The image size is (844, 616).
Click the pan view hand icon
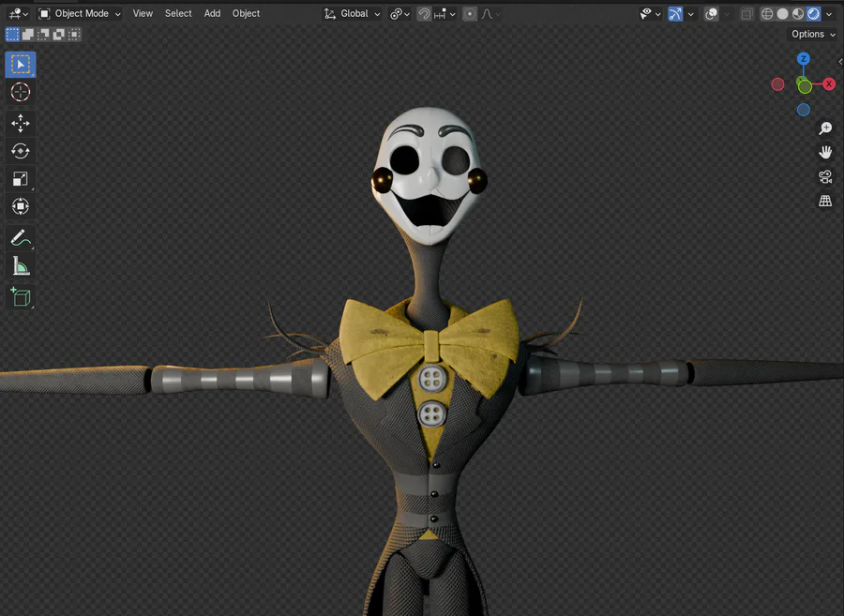(825, 153)
